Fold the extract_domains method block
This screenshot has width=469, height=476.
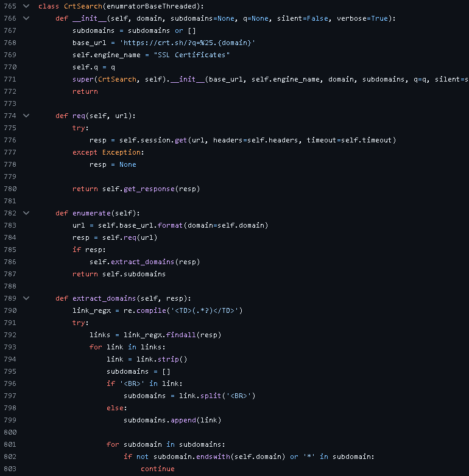tap(26, 298)
